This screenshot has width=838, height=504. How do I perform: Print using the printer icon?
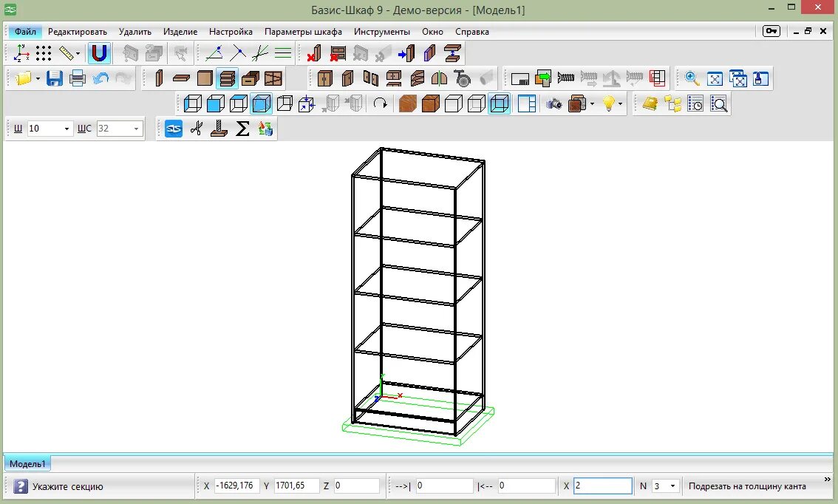coord(78,78)
